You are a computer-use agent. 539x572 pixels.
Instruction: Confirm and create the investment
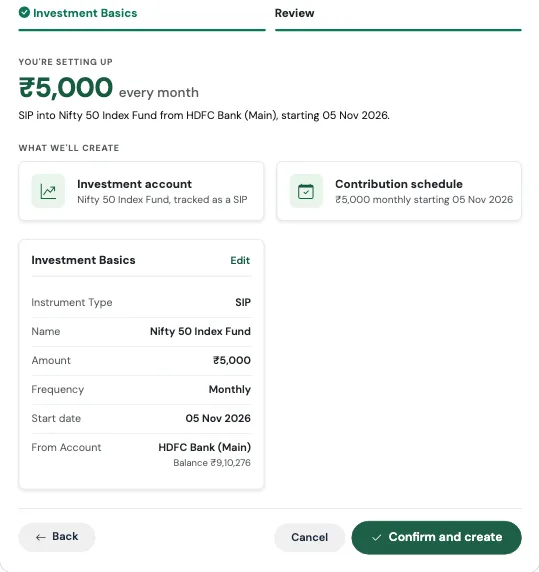coord(437,537)
